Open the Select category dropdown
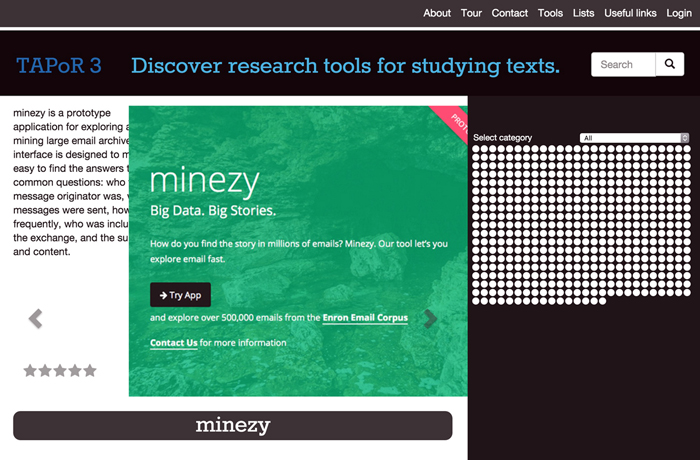Screen dimensions: 700x460 [x=634, y=138]
